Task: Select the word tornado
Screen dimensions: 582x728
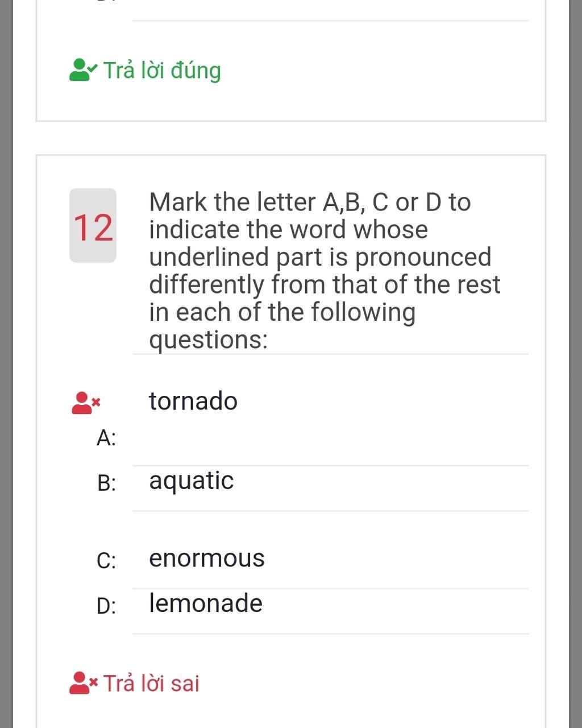Action: 193,401
